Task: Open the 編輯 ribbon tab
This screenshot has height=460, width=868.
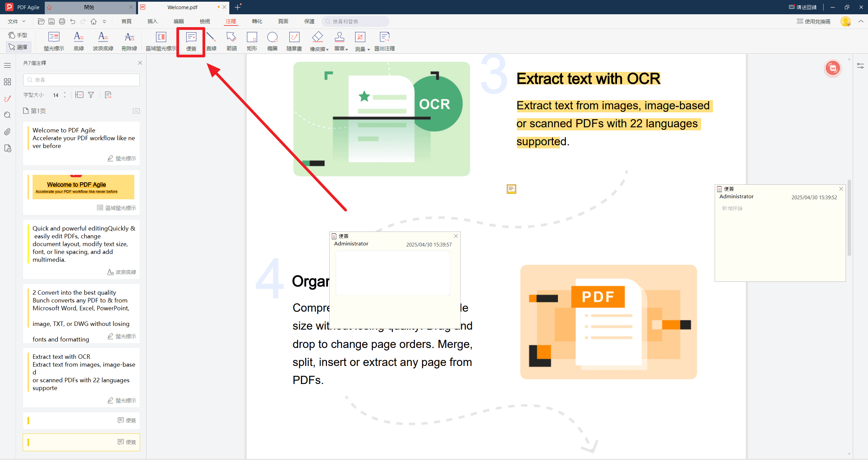Action: coord(179,21)
